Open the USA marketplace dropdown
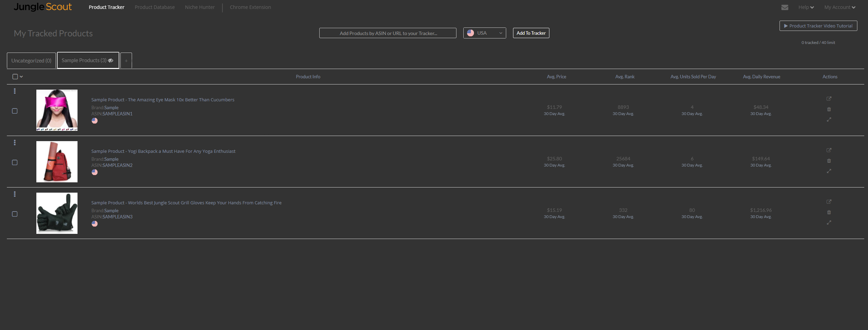The image size is (868, 330). point(485,33)
